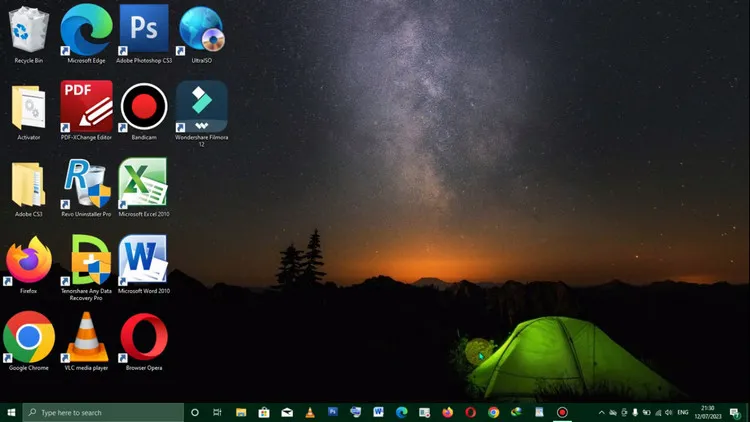The width and height of the screenshot is (750, 422).
Task: Select Tenorshare Any Data Recovery Pro shortcut
Action: (86, 268)
